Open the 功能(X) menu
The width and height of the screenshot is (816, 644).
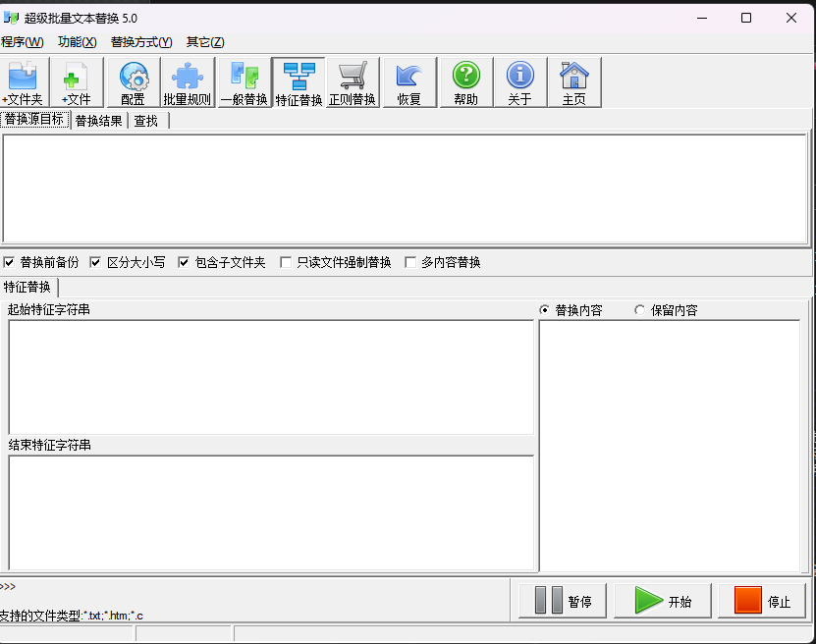coord(76,42)
